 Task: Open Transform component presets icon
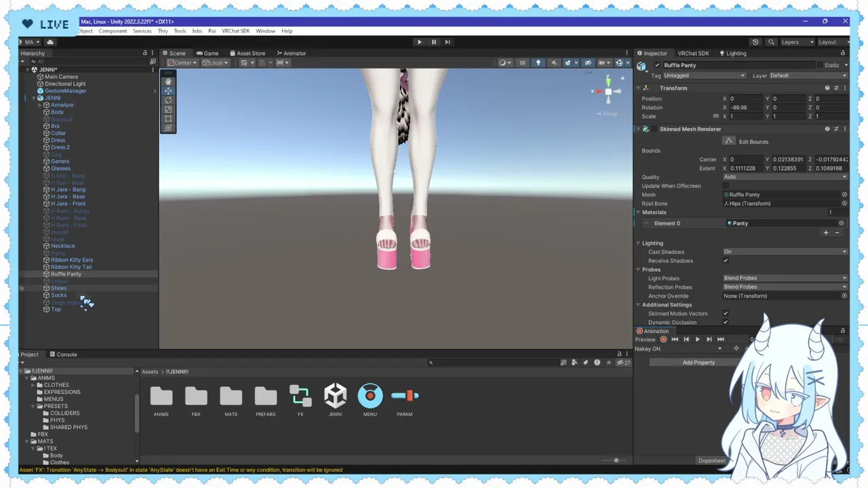[835, 88]
